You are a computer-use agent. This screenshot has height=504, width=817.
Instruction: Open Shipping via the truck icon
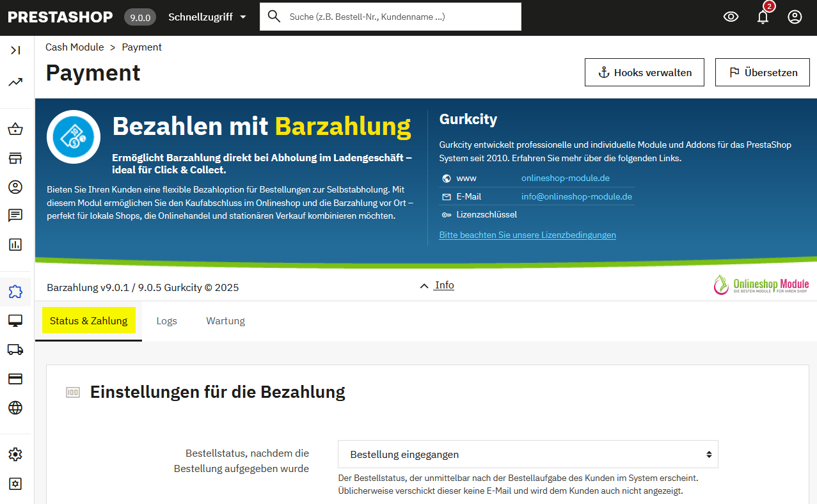point(15,349)
